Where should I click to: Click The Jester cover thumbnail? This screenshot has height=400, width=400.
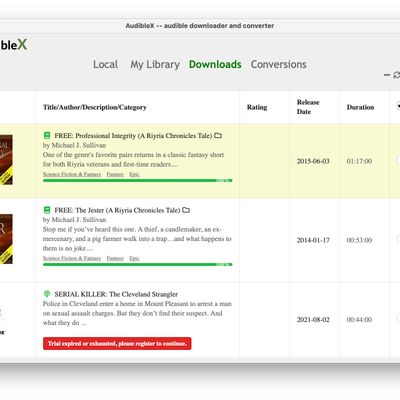click(6, 239)
